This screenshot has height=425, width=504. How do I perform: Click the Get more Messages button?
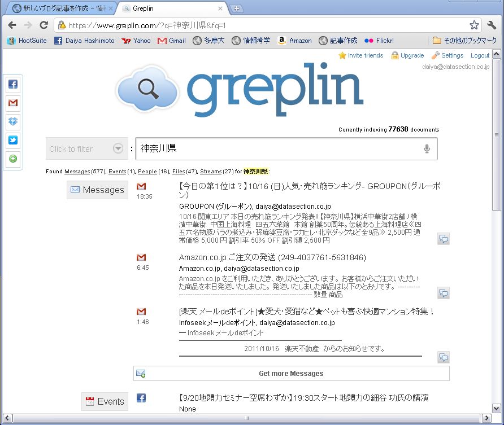pos(291,373)
